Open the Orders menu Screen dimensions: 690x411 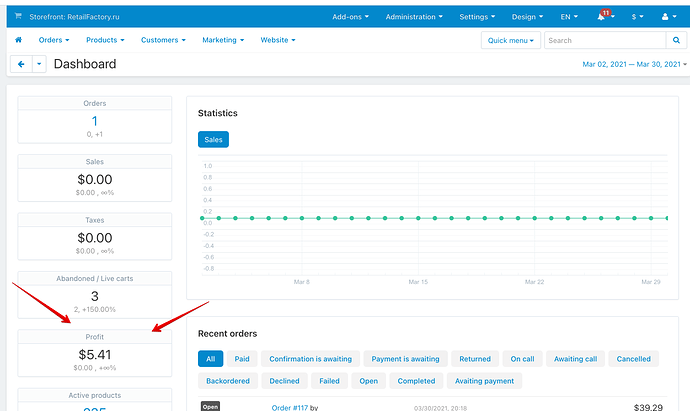(54, 40)
